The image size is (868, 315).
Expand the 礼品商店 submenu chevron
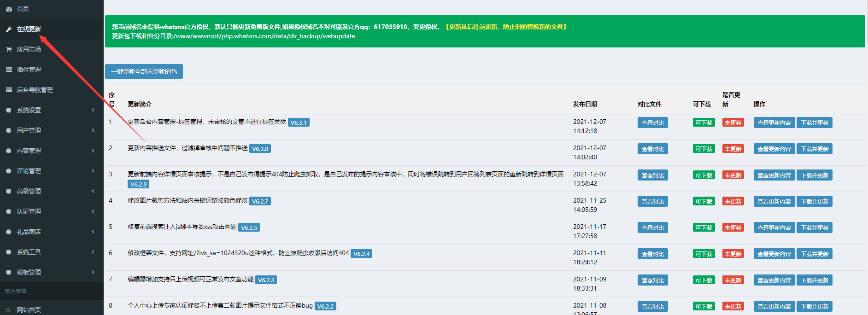[93, 232]
